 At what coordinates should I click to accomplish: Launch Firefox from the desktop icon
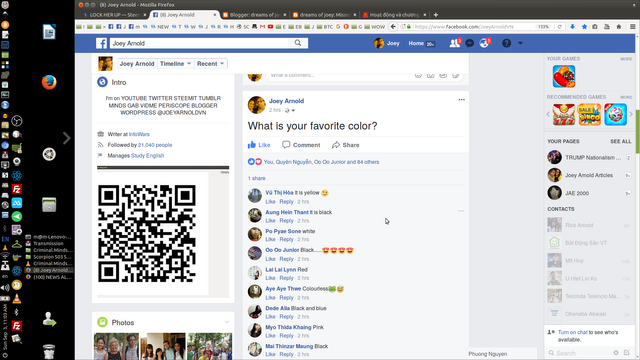49,82
